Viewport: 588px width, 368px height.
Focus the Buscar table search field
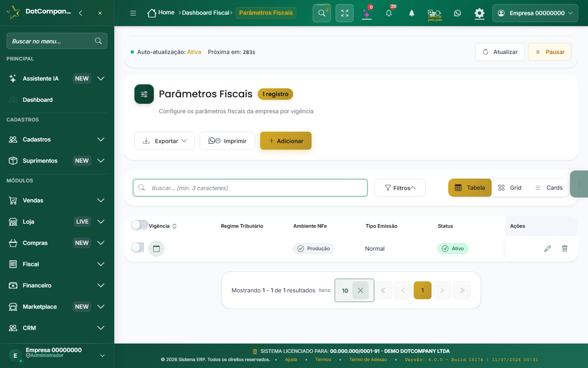tap(250, 188)
